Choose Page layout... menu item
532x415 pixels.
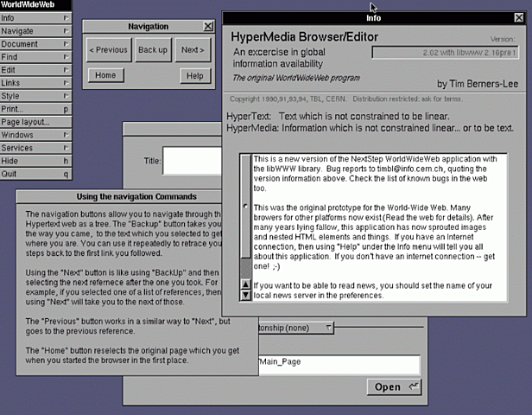(x=35, y=122)
